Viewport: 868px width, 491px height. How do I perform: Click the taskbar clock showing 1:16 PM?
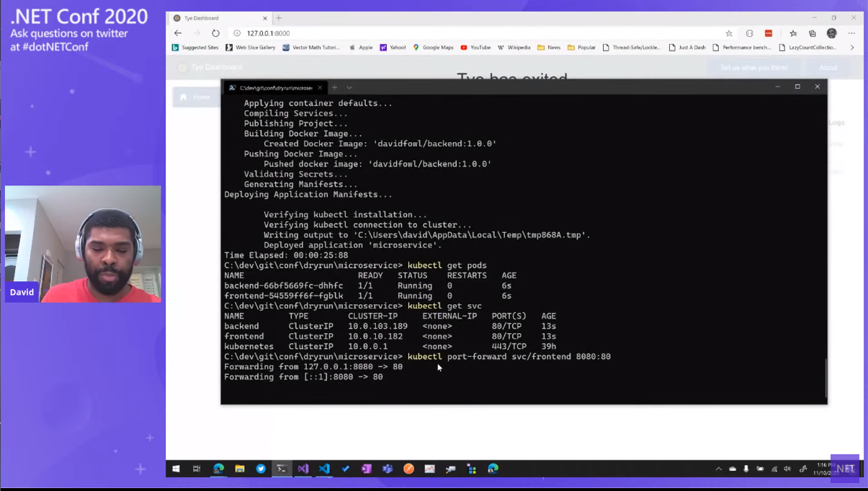click(825, 469)
